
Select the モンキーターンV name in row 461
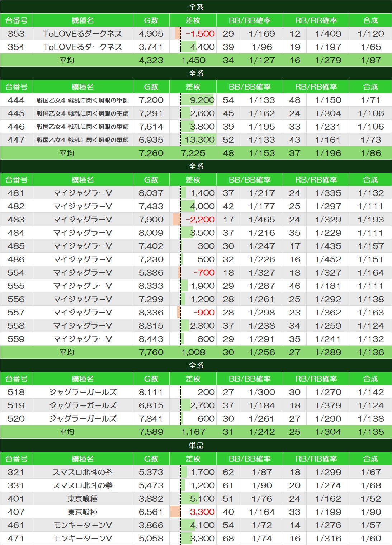(x=82, y=525)
